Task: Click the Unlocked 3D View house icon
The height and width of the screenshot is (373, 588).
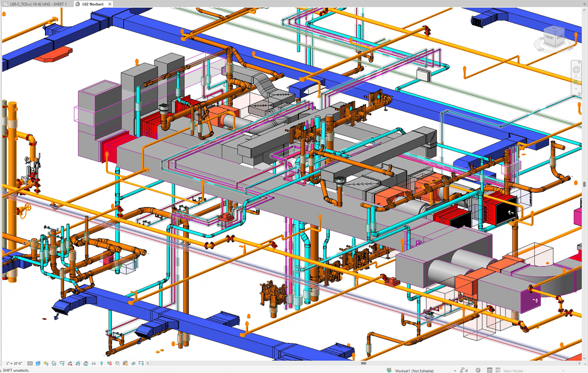Action: 86,364
